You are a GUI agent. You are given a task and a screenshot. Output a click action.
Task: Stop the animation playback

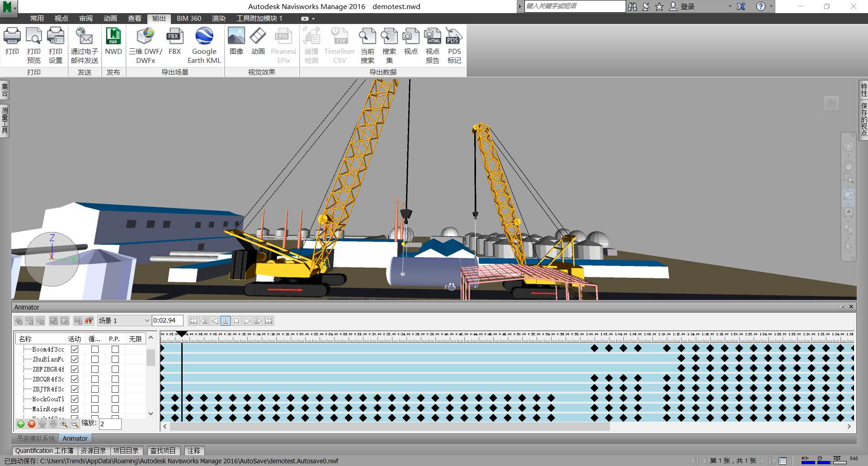point(236,321)
